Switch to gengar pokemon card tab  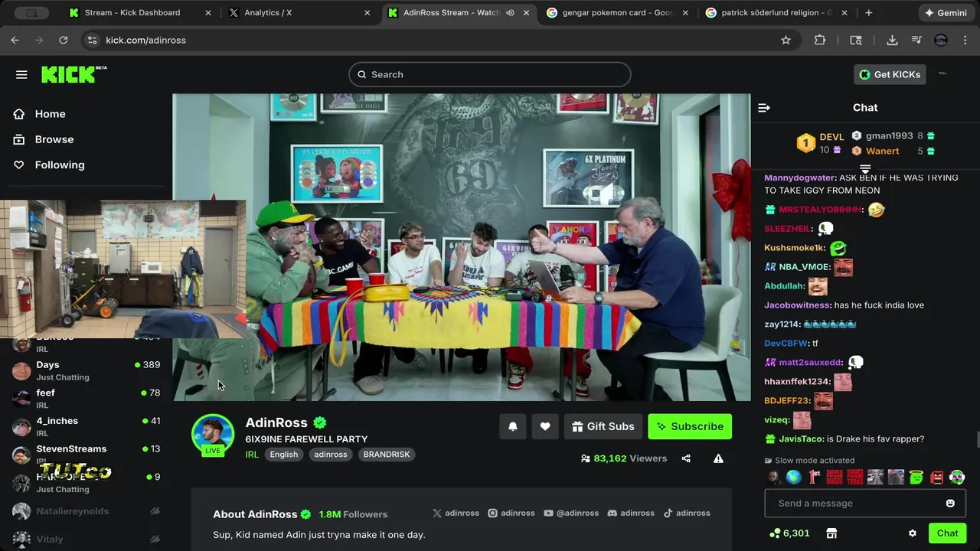pyautogui.click(x=617, y=13)
